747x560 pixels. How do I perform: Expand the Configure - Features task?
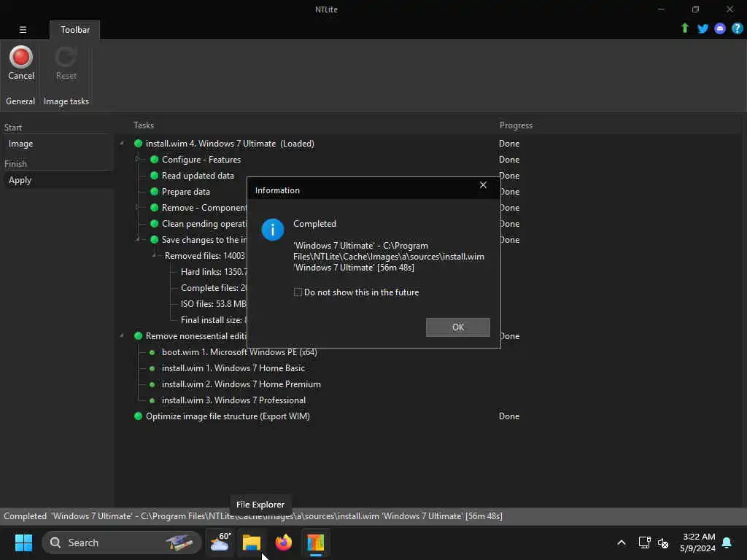pyautogui.click(x=137, y=159)
